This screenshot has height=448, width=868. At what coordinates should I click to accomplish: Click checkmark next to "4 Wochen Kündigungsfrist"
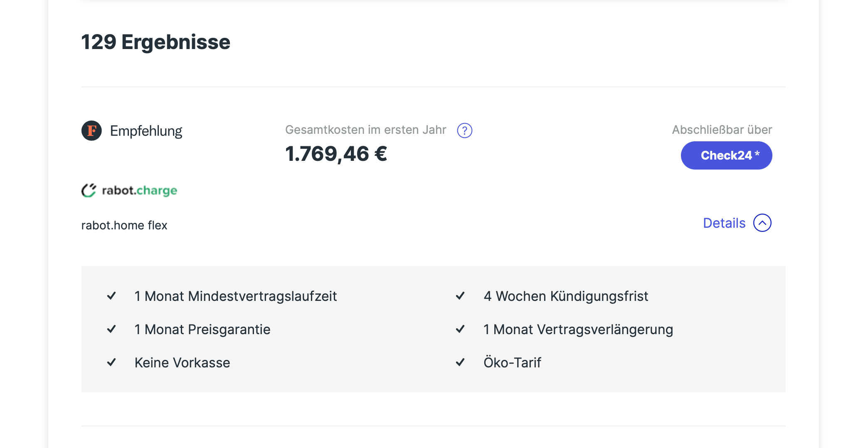pyautogui.click(x=460, y=296)
